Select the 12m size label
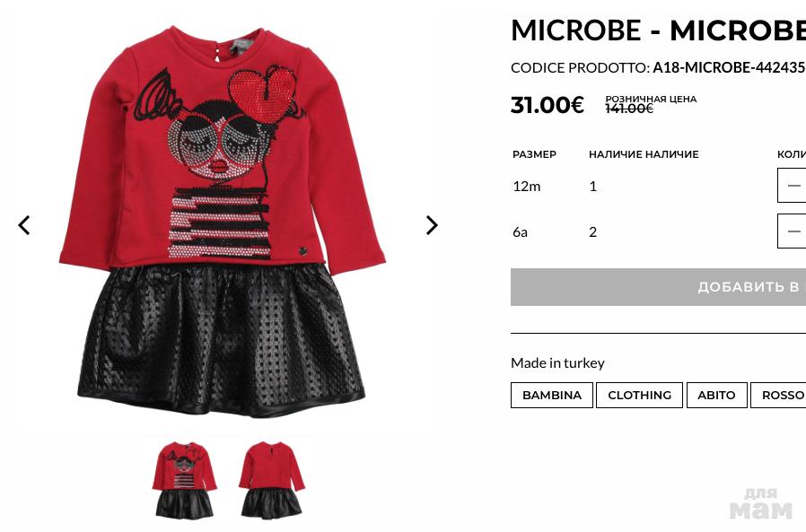The width and height of the screenshot is (806, 532). click(526, 186)
